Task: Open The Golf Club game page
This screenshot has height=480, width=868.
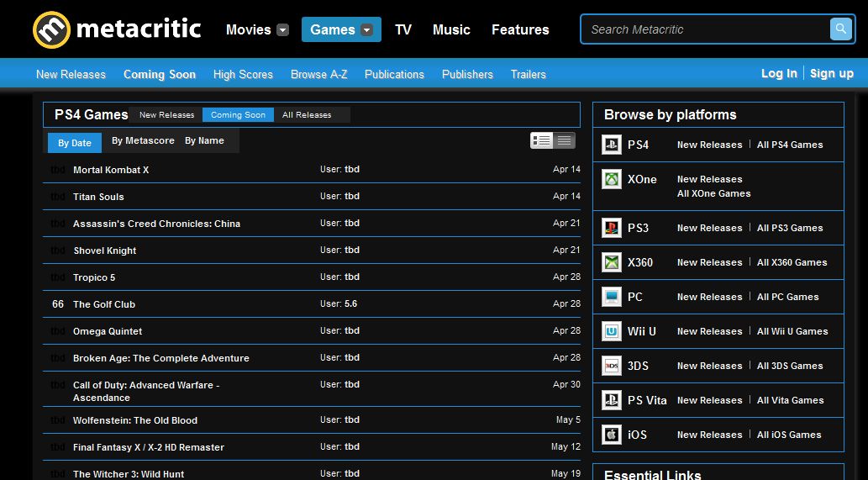Action: click(x=104, y=304)
